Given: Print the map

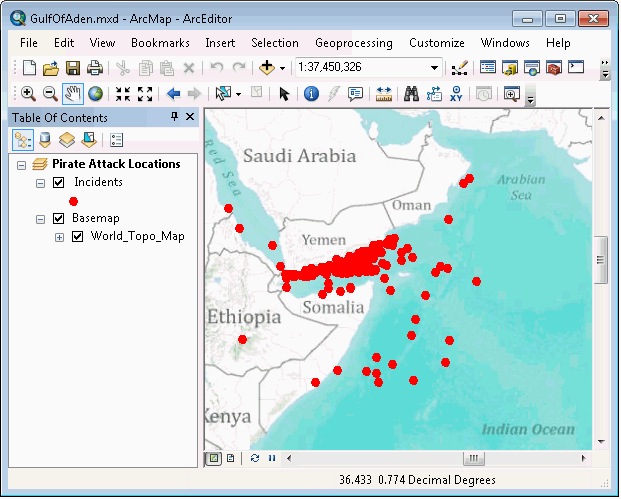Looking at the screenshot, I should (95, 68).
